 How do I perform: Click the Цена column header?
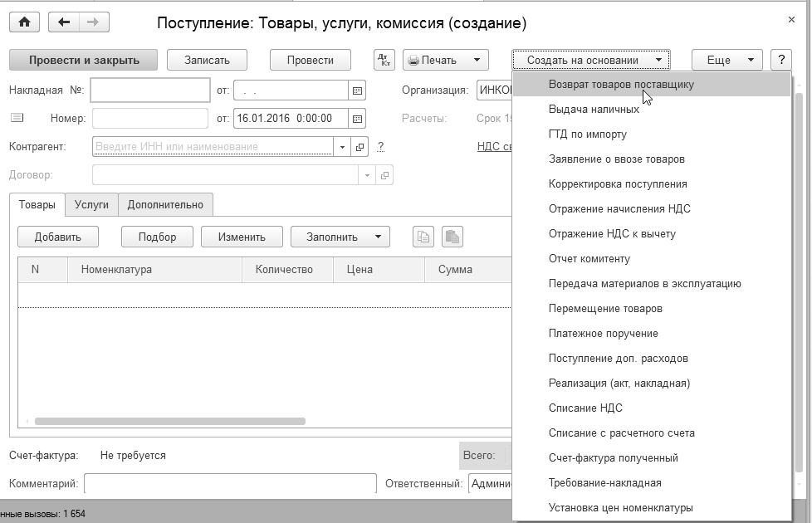[379, 270]
